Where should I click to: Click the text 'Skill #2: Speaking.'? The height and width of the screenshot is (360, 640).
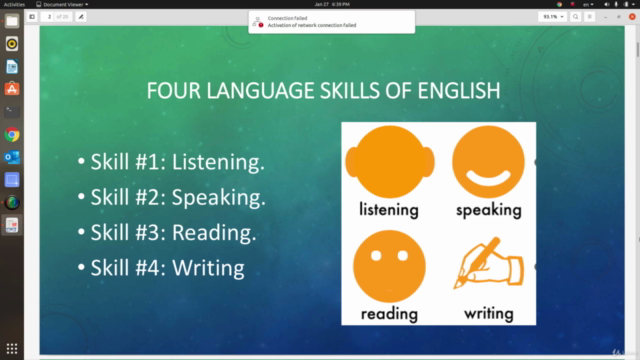click(178, 198)
